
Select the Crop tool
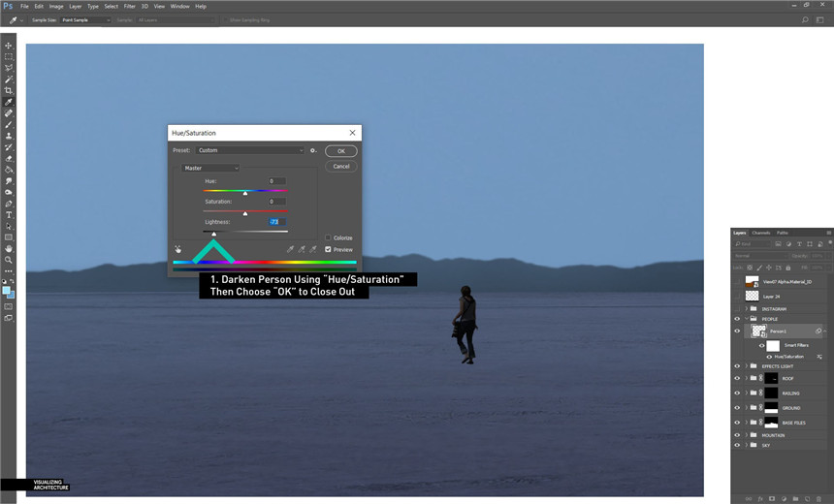[9, 90]
